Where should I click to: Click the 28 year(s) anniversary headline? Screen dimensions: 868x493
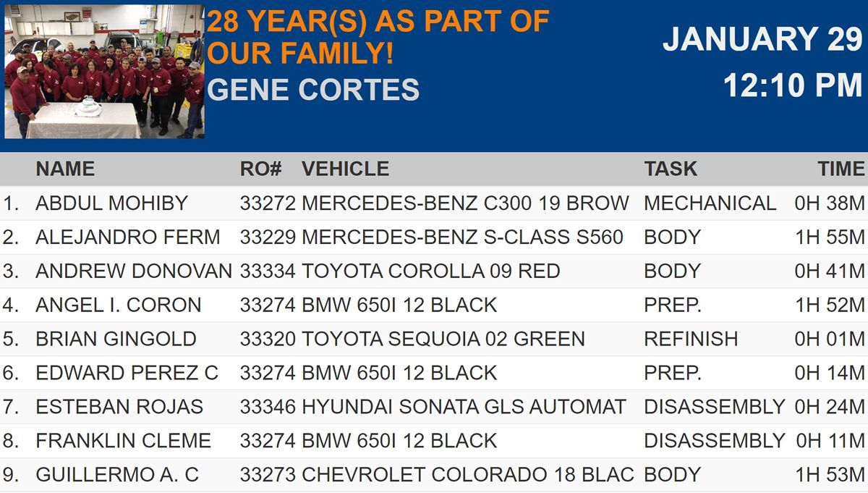pos(378,36)
